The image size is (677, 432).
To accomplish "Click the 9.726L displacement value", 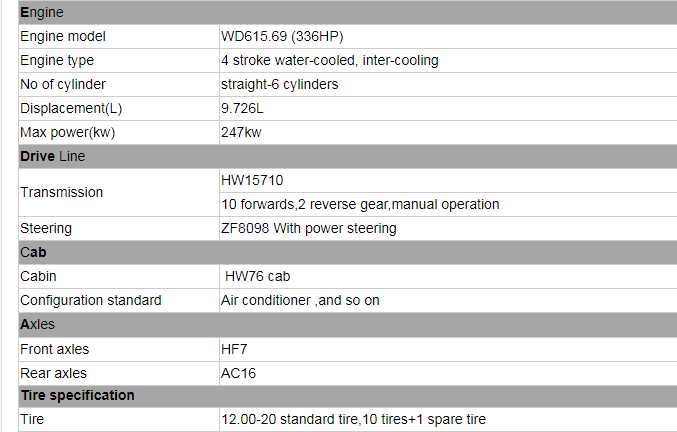I will pyautogui.click(x=242, y=108).
